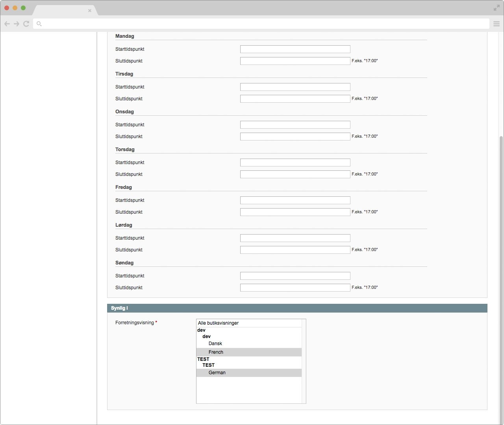
Task: Click the browser forward arrow
Action: coord(17,24)
